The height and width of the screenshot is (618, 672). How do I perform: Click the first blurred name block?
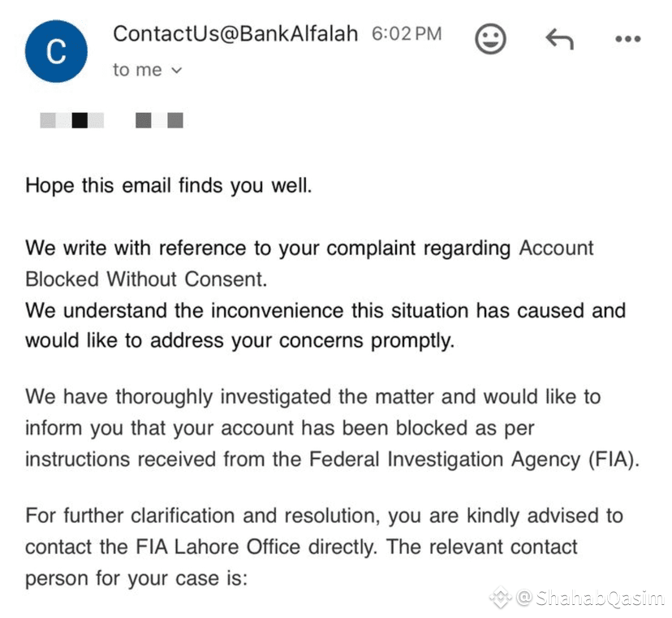(x=72, y=120)
